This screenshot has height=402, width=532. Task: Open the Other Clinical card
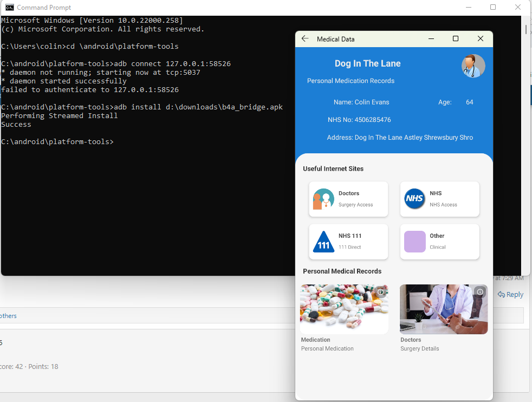[x=440, y=242]
